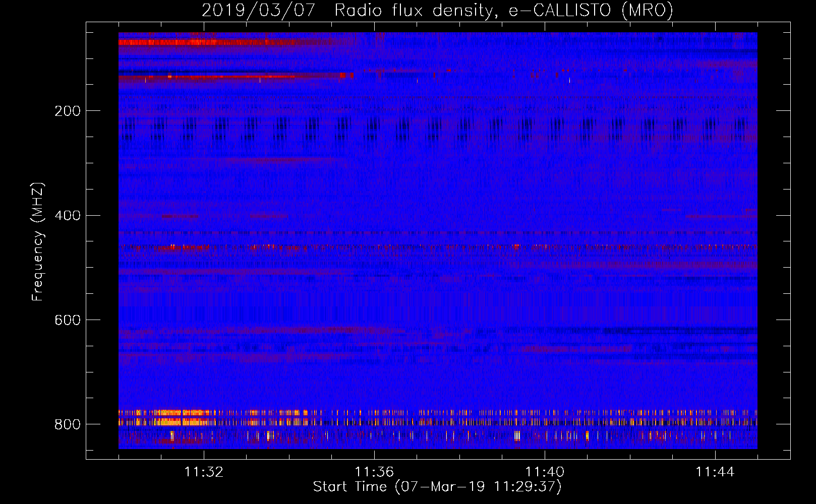Click the '11:36' time tick label

(x=374, y=472)
